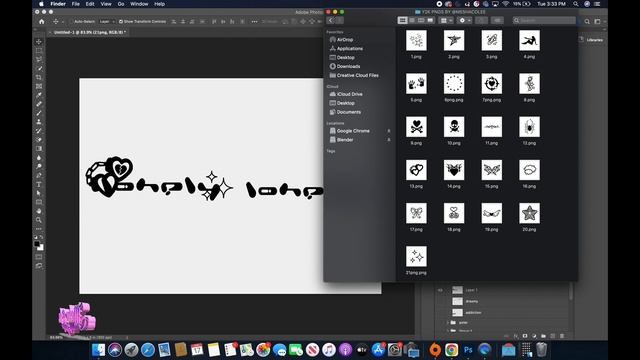Screen dimensions: 640x360
Task: Click add layer style fx icon
Action: click(516, 336)
